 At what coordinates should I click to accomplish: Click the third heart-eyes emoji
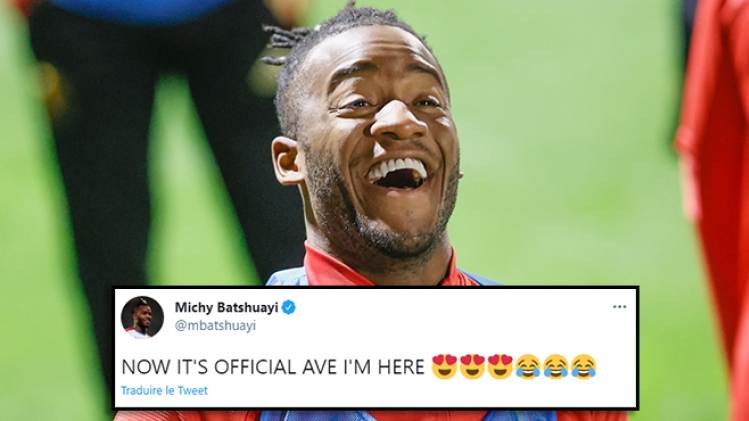tap(500, 367)
